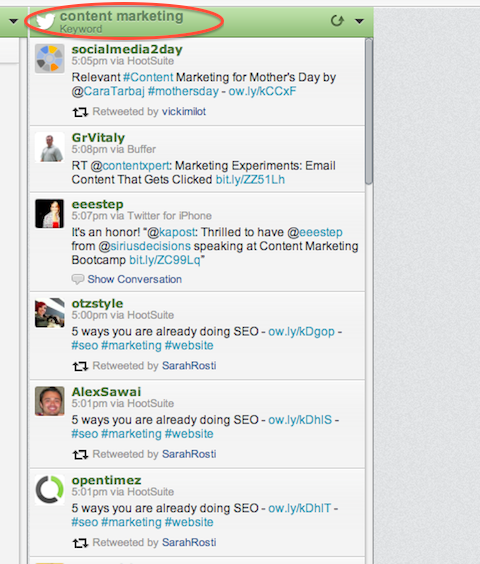Click the conversation bubble icon under eeestep
Image resolution: width=480 pixels, height=564 pixels.
(78, 279)
